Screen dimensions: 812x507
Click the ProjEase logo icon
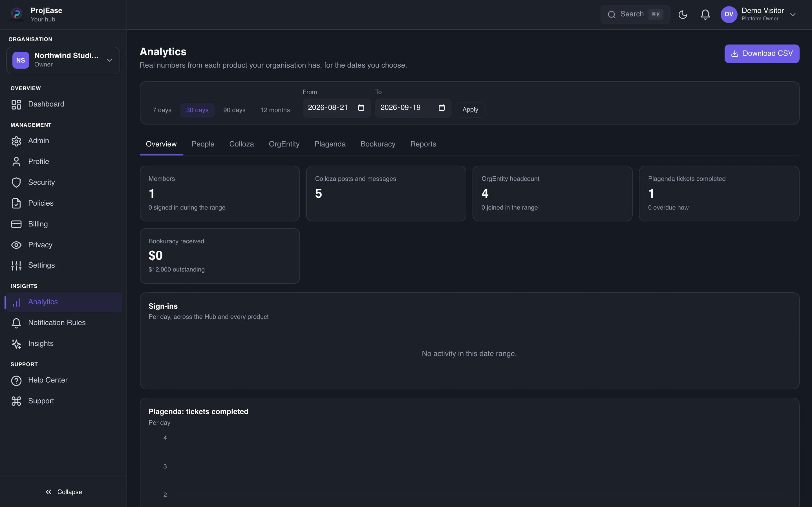(17, 14)
